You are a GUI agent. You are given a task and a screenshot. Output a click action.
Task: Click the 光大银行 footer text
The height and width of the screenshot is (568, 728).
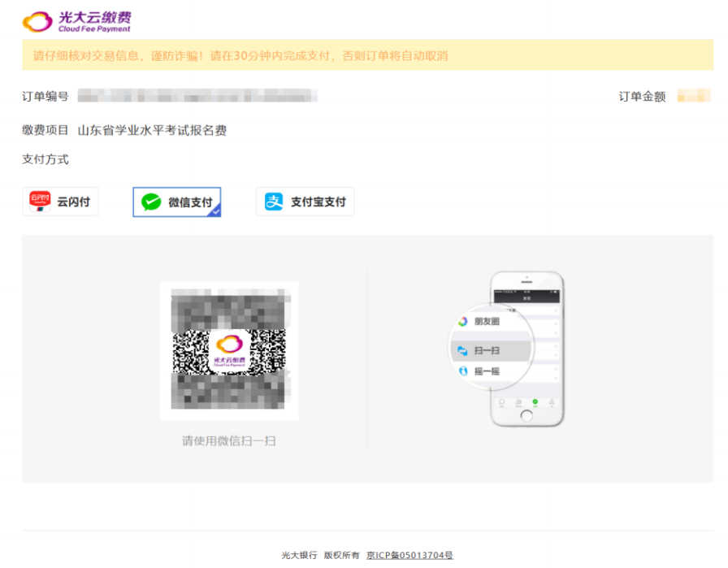coord(299,555)
